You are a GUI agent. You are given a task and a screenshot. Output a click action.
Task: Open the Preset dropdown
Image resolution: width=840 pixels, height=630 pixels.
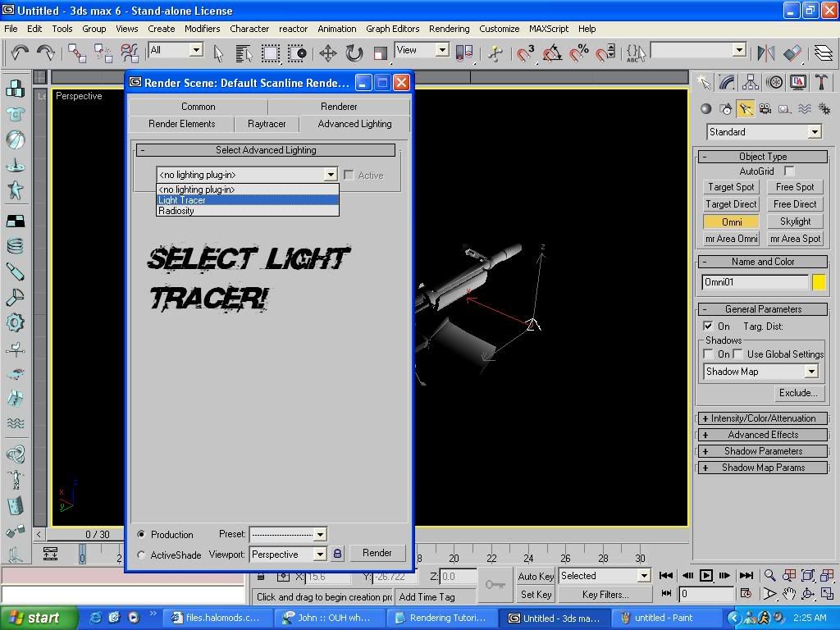click(321, 534)
